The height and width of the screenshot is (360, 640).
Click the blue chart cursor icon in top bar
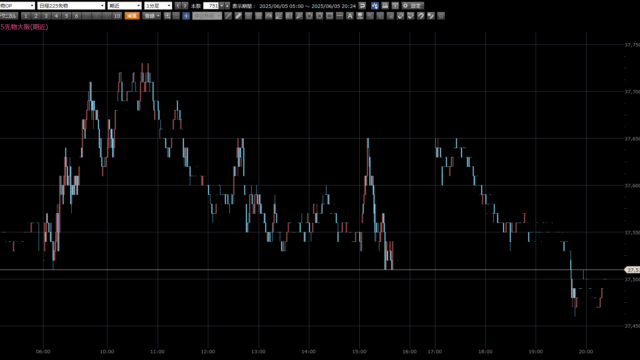(375, 6)
